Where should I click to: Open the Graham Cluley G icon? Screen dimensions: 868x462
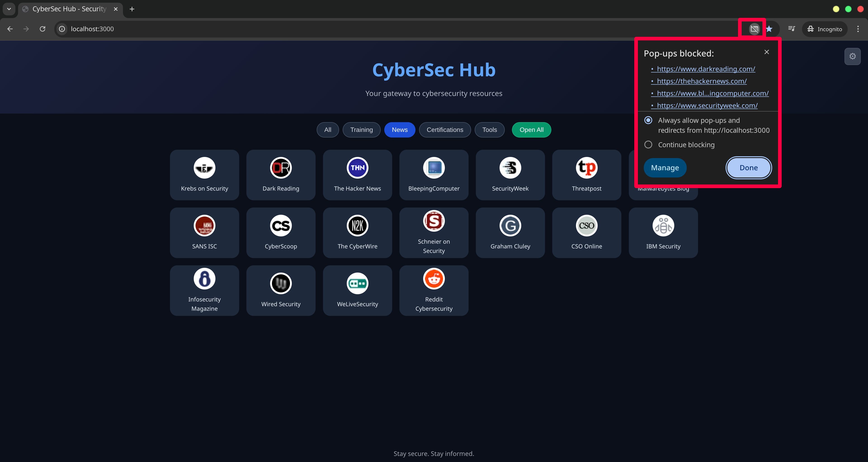[x=510, y=225]
